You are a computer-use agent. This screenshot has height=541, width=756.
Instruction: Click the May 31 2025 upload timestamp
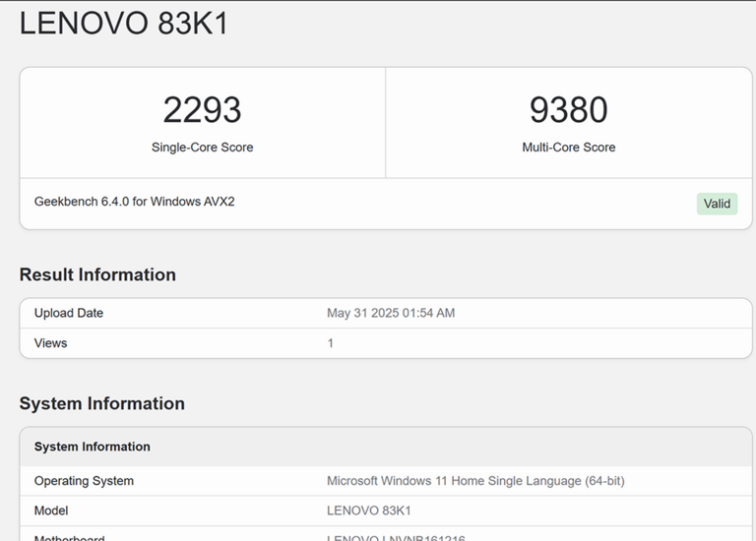click(391, 313)
